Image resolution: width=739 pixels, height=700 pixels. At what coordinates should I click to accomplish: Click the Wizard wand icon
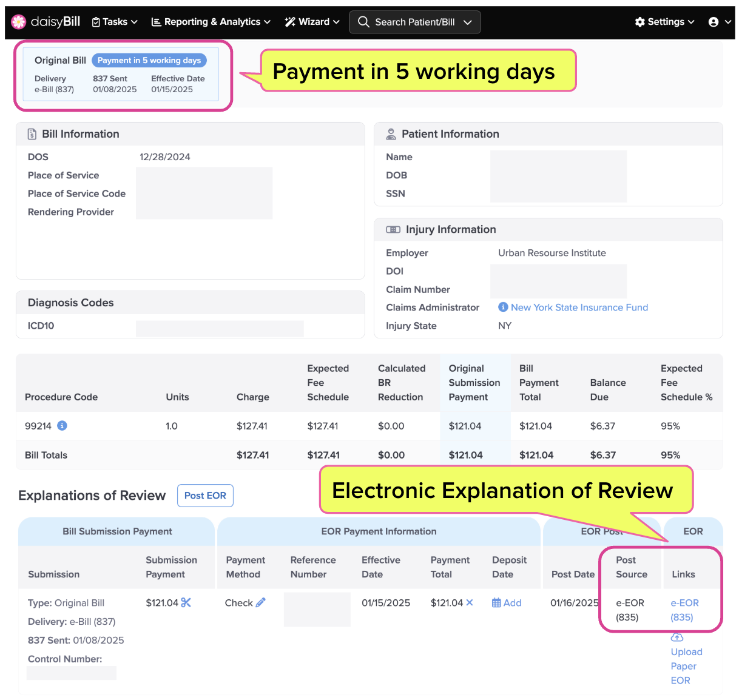tap(290, 22)
